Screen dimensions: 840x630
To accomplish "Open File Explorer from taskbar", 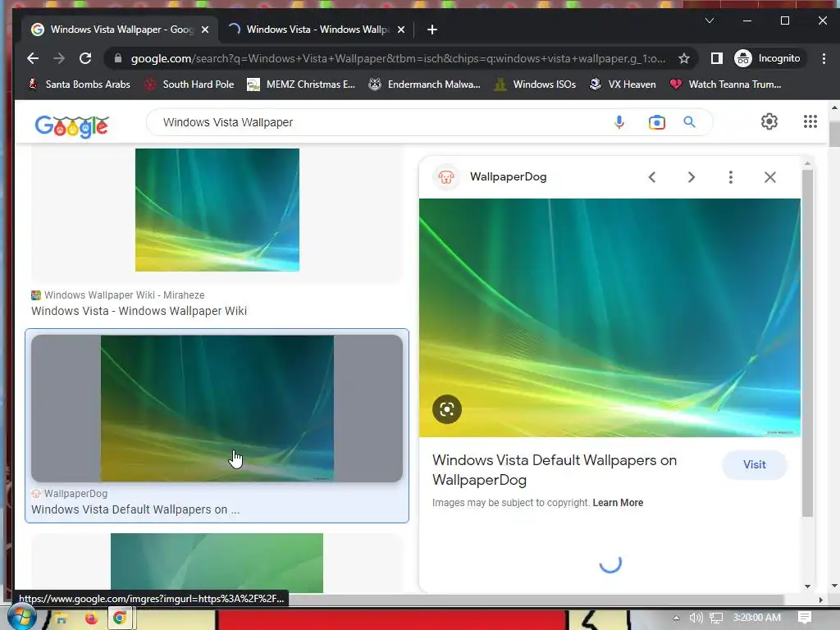I will coord(61,619).
